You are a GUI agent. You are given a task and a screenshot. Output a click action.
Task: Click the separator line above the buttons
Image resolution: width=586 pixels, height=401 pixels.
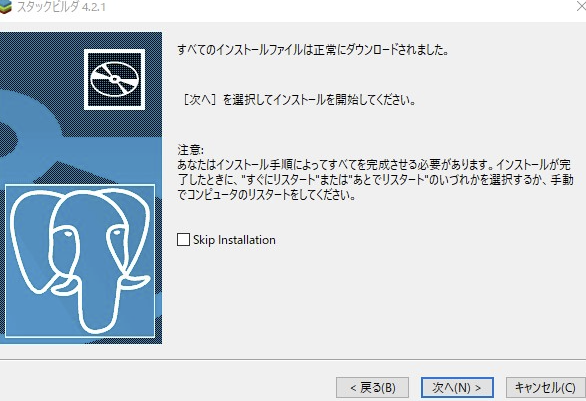pos(293,360)
